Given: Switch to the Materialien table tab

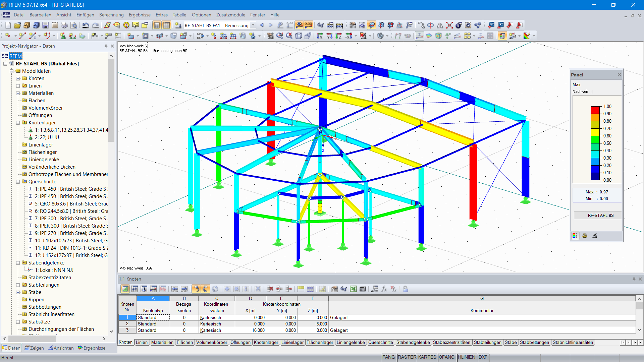Looking at the screenshot, I should (162, 342).
